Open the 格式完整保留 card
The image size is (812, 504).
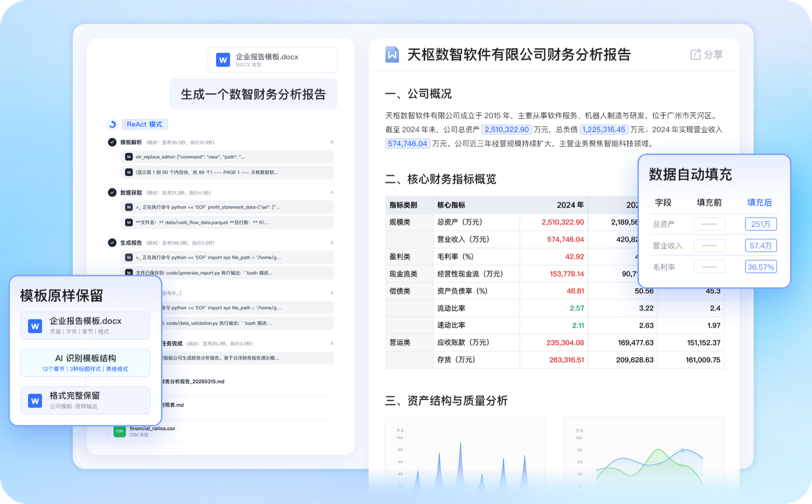85,400
